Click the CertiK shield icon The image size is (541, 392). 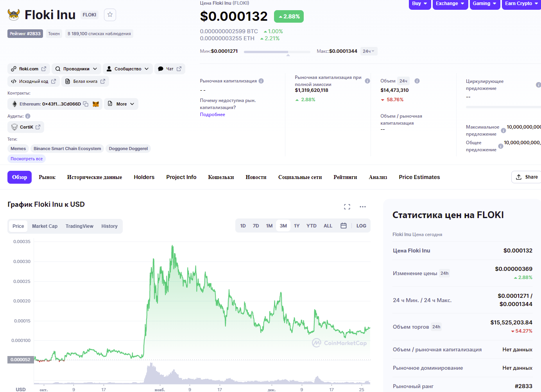14,127
